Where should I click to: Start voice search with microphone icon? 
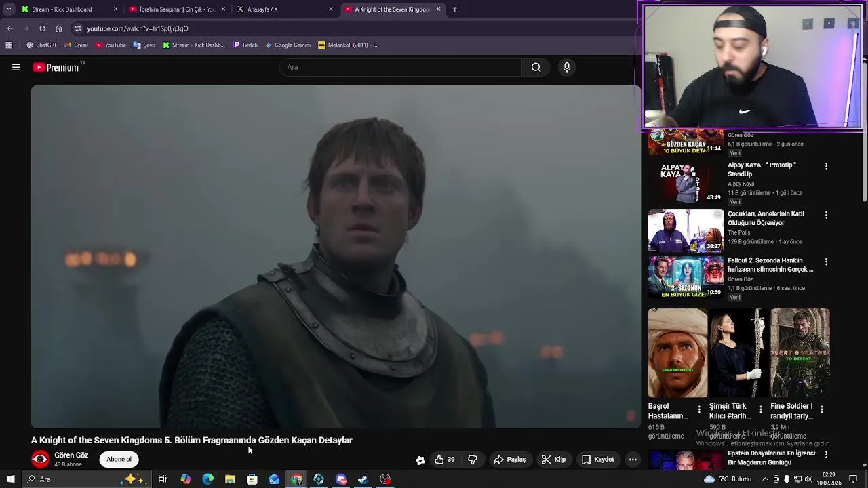[x=567, y=67]
